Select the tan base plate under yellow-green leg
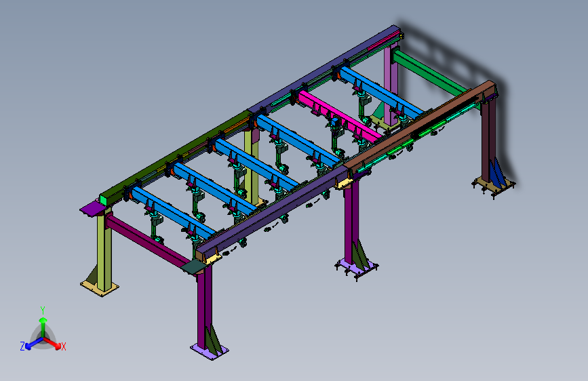This screenshot has height=381, width=588. (100, 287)
